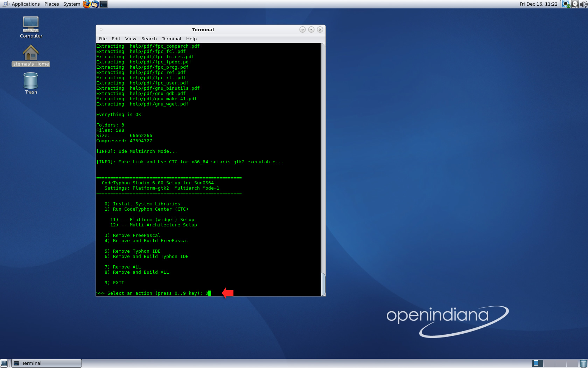
Task: Click 'Folders: 3' line
Action: [110, 125]
